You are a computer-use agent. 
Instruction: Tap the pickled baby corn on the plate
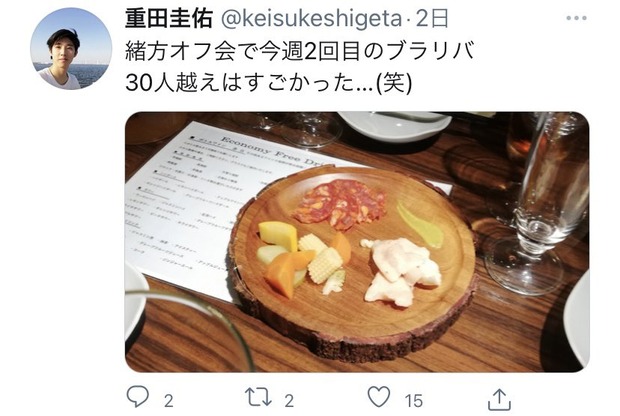point(322,257)
